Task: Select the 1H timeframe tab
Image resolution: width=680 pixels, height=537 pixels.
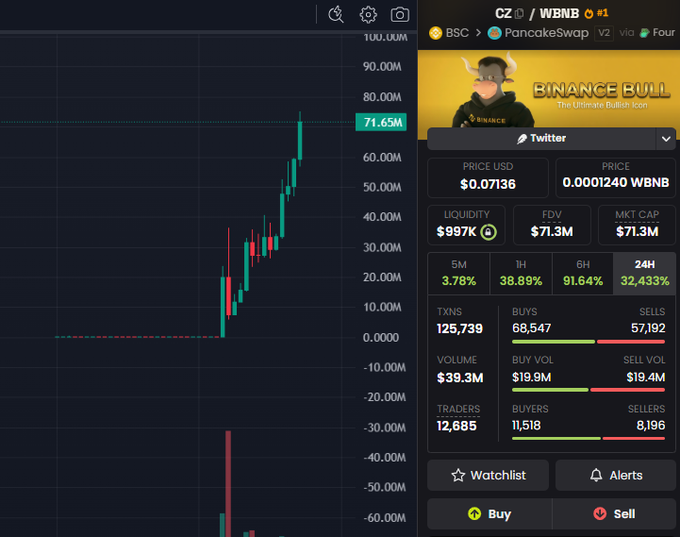Action: click(x=521, y=274)
